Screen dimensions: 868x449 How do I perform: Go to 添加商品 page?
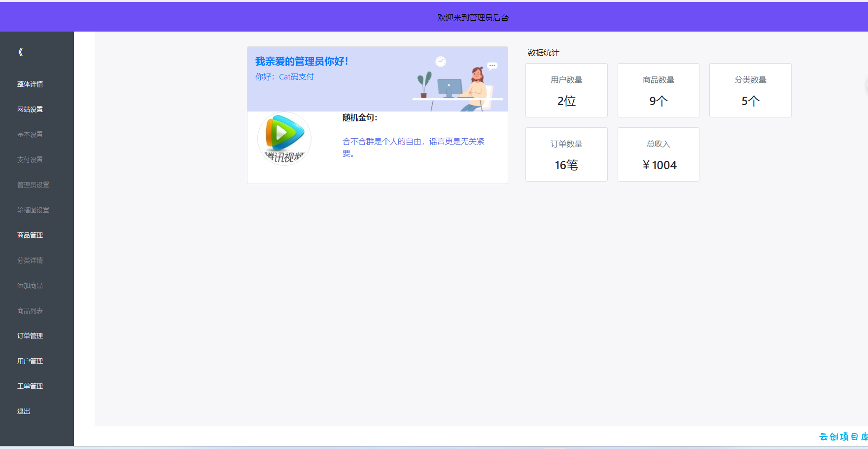[30, 286]
